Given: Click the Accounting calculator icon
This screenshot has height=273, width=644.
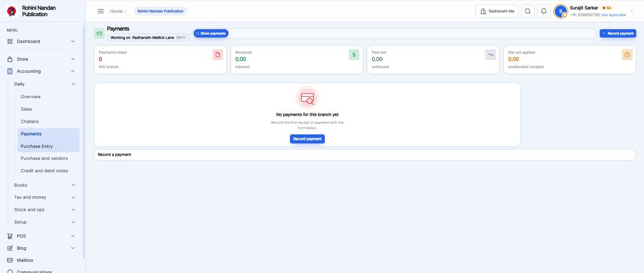Looking at the screenshot, I should coord(10,71).
